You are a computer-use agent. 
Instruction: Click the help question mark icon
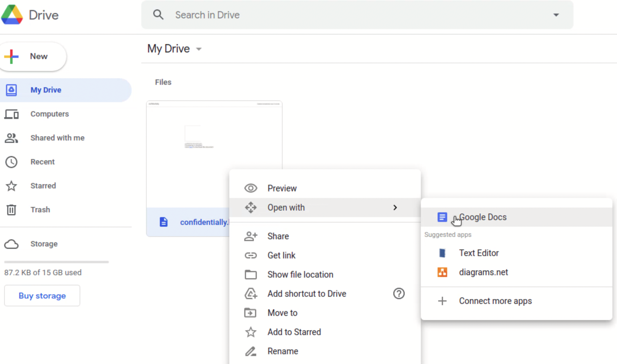click(399, 294)
